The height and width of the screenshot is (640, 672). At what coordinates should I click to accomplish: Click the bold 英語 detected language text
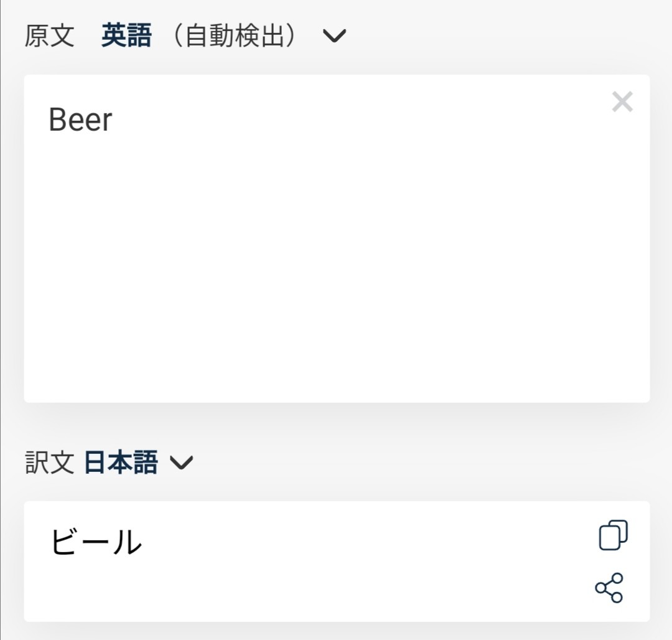[x=126, y=37]
